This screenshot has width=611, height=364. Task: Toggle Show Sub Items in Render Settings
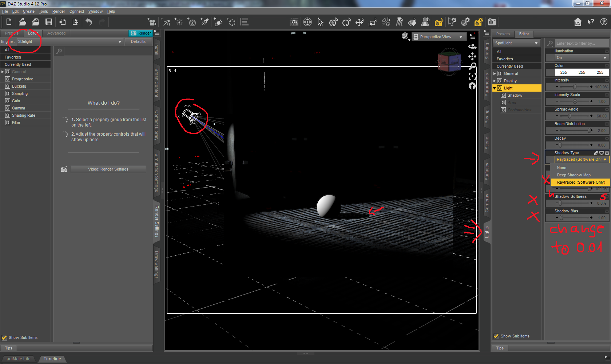coord(4,337)
